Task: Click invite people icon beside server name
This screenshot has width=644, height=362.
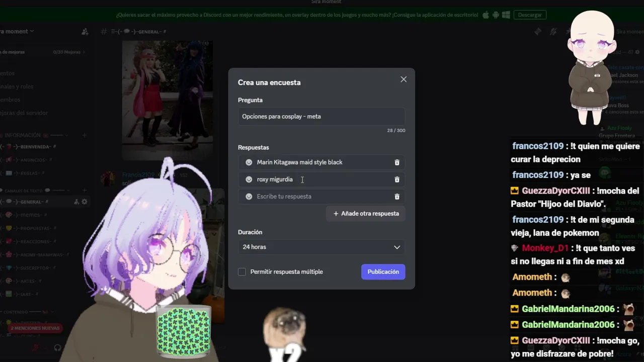Action: point(85,32)
